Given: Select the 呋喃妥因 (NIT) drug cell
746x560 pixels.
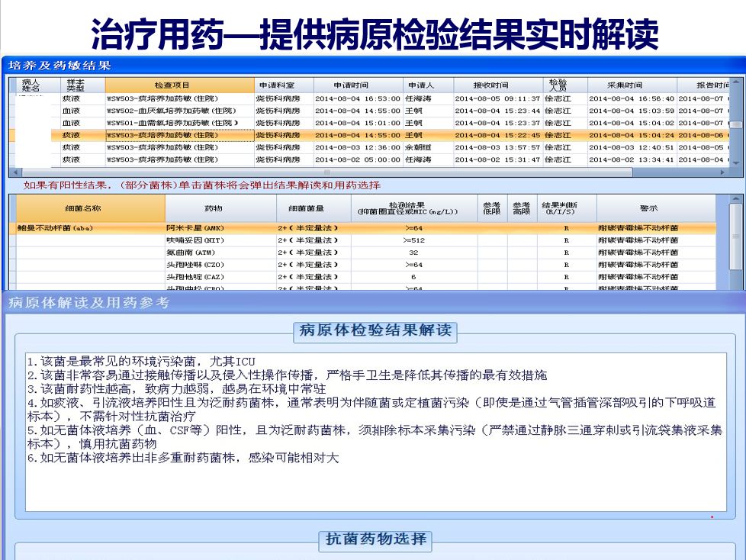Looking at the screenshot, I should tap(220, 240).
